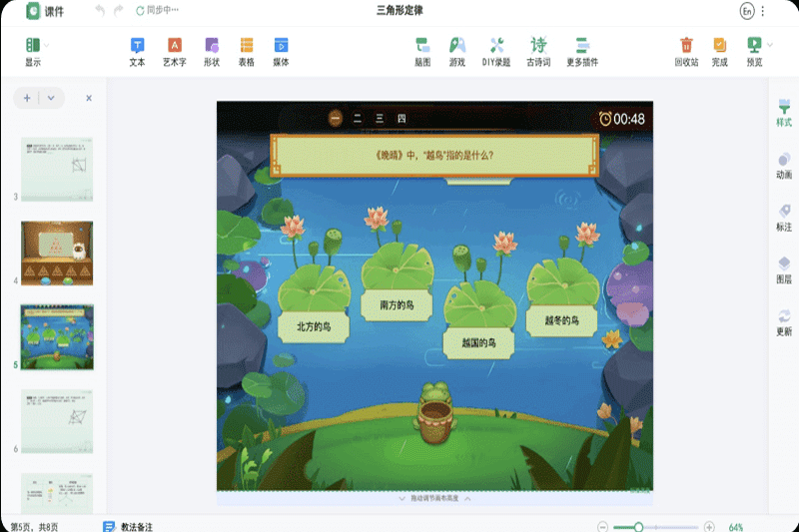
Task: Open the 图层 layers panel
Action: (x=784, y=270)
